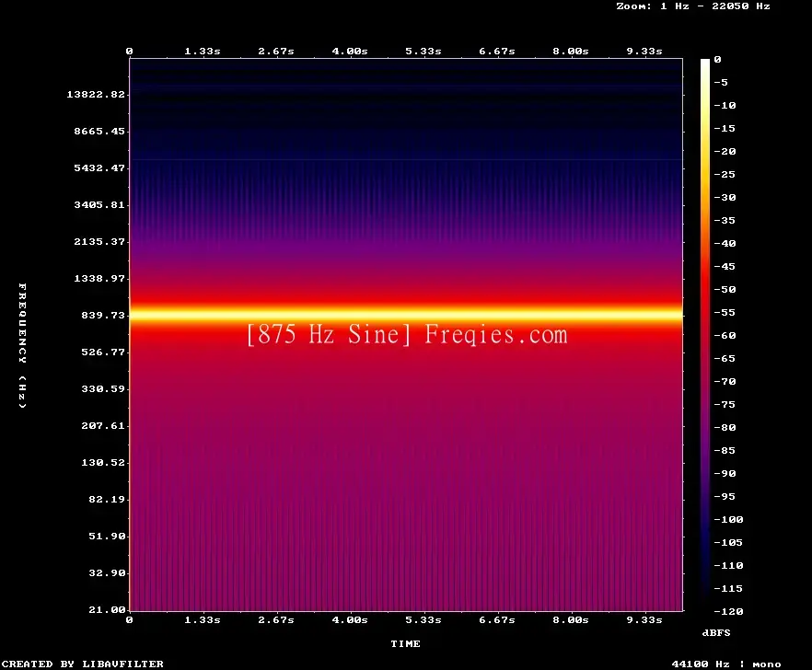
Task: Click the -20 dBFS scale label
Action: click(x=725, y=151)
